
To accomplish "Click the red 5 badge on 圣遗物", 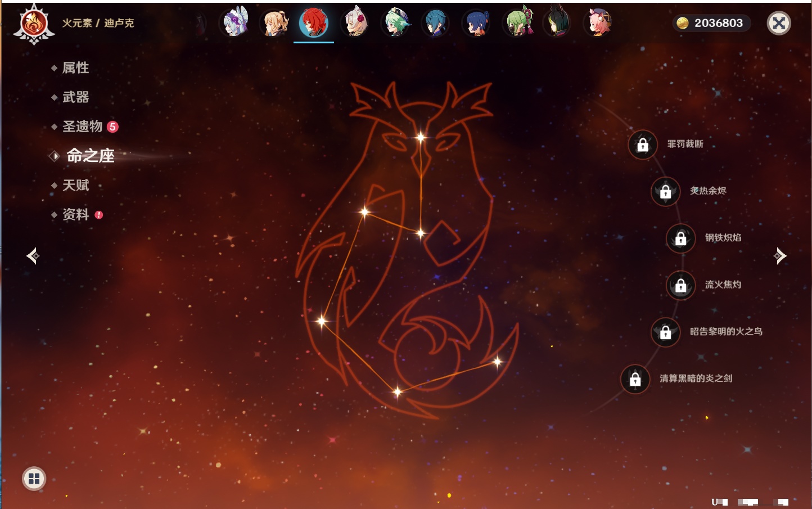I will (112, 127).
